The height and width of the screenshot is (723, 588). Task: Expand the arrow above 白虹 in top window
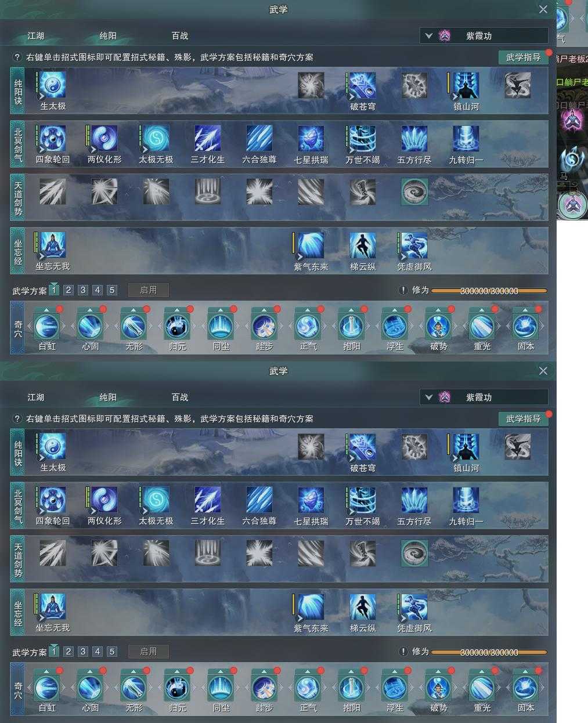pos(46,310)
